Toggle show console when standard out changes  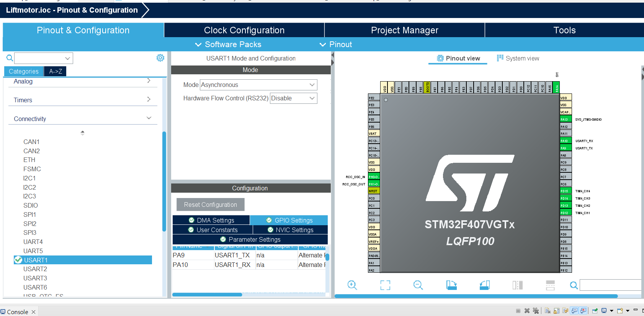coord(574,311)
